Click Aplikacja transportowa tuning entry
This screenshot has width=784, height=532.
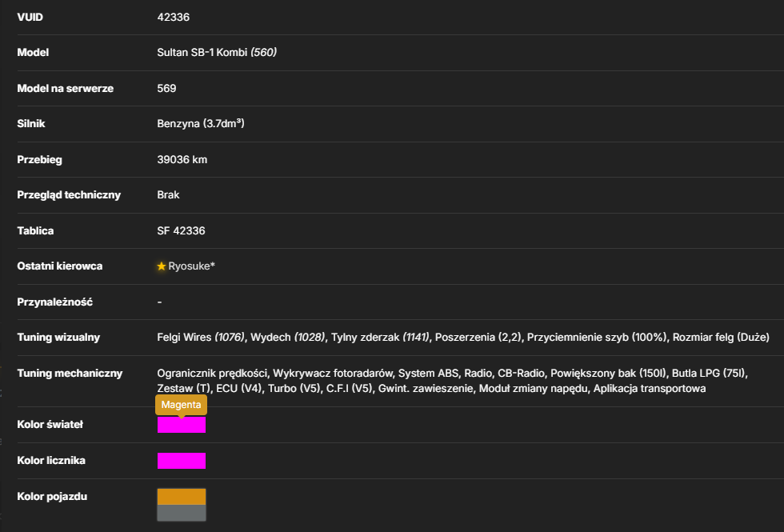pyautogui.click(x=650, y=388)
